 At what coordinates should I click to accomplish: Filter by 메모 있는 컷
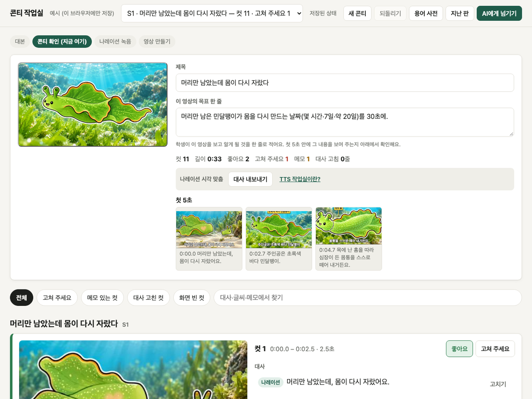tap(102, 297)
